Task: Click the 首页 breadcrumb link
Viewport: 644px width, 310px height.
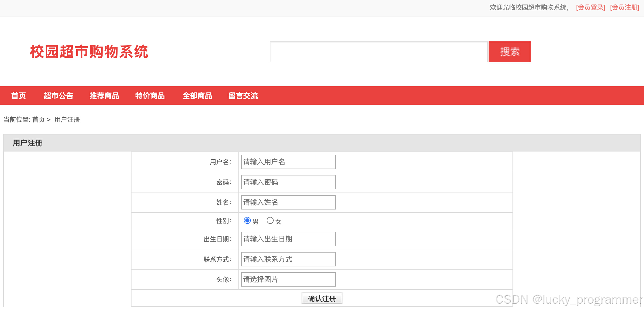Action: coord(39,120)
